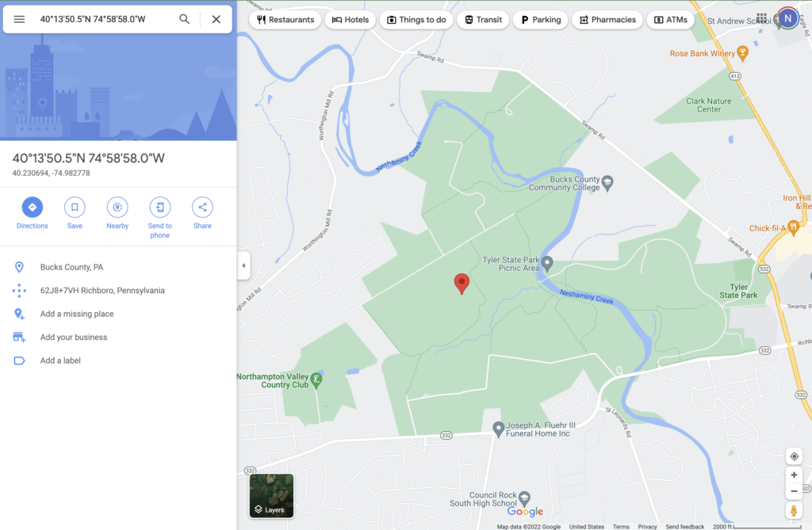The width and height of the screenshot is (812, 530).
Task: Open the Layers map type thumbnail
Action: tap(271, 496)
